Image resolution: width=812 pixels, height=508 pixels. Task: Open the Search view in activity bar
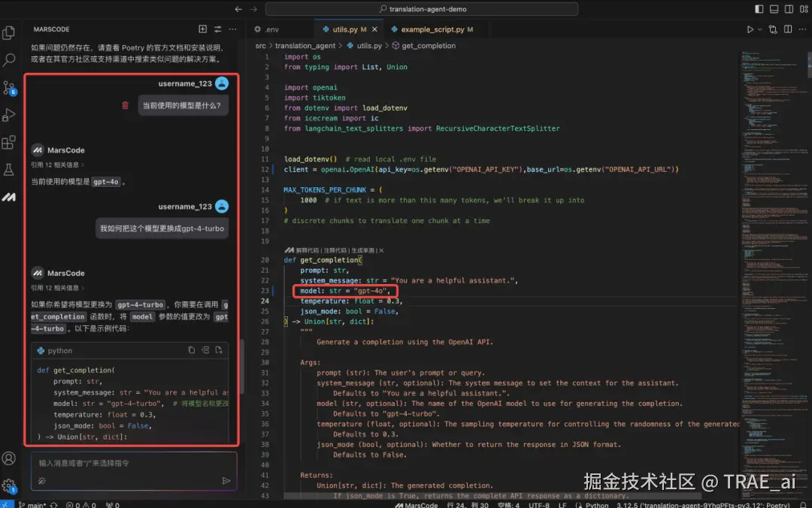click(x=9, y=60)
